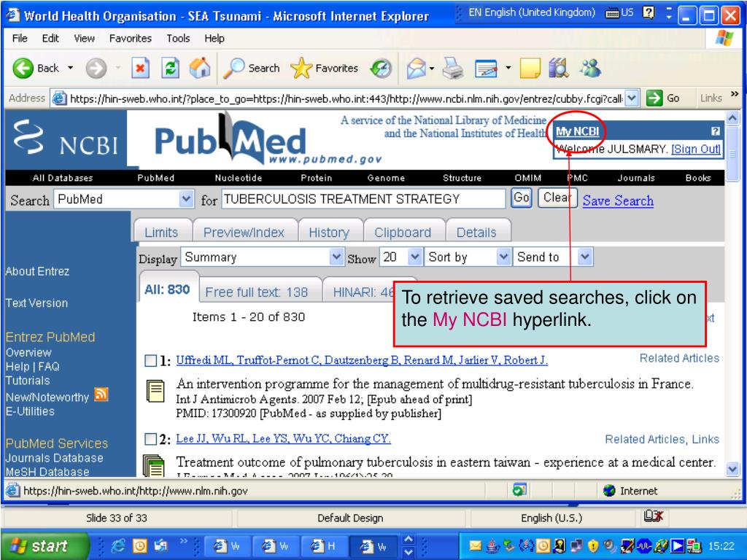Open the File menu
Viewport: 747px width, 560px height.
[20, 38]
